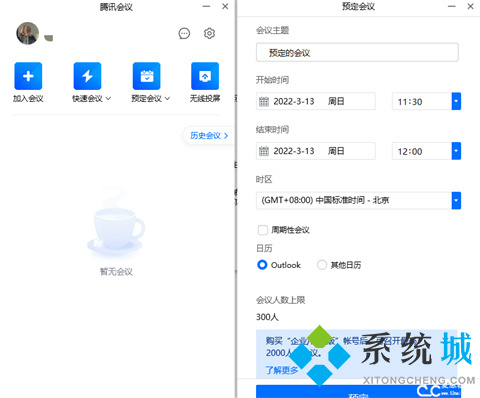Click the 暂无会议 empty state text
480x398 pixels.
(116, 272)
